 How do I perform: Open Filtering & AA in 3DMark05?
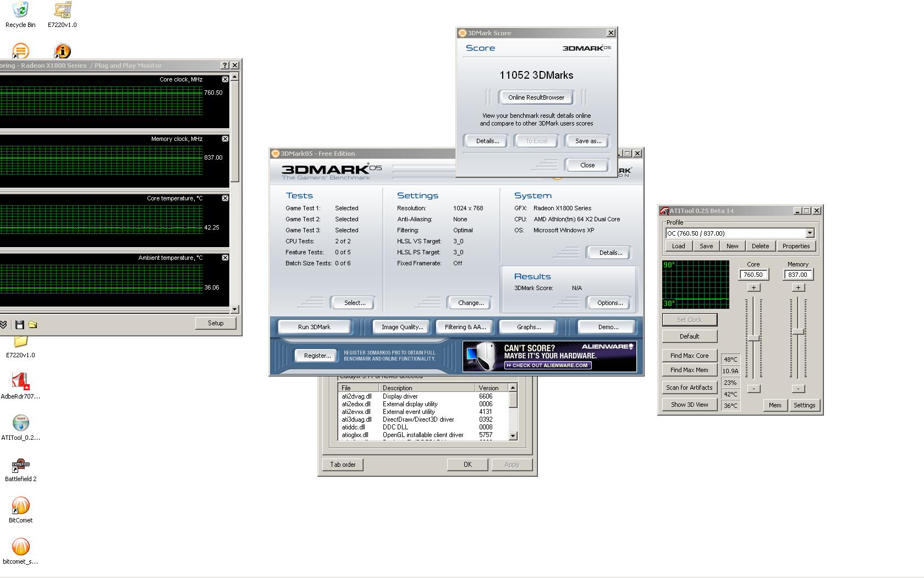pos(465,327)
